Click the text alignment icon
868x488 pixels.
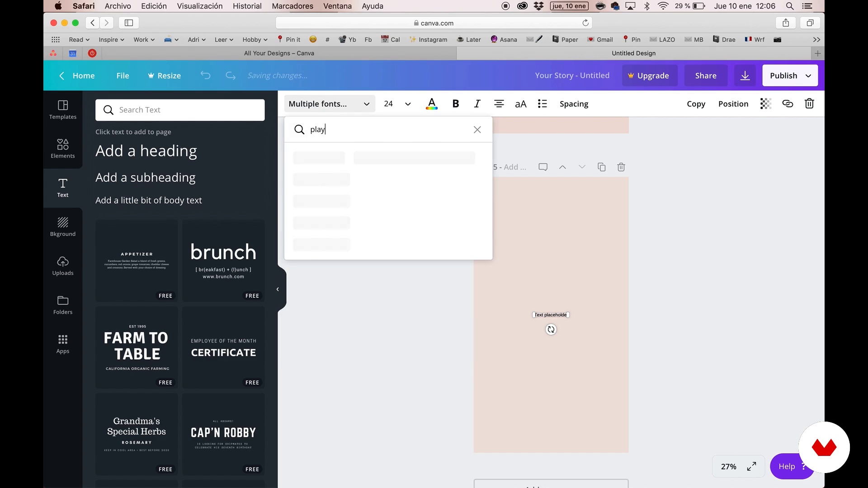click(499, 104)
